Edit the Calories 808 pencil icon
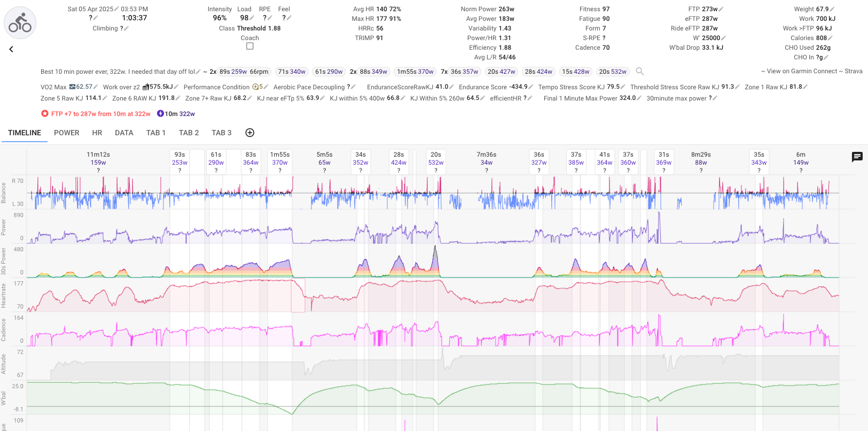Image resolution: width=868 pixels, height=431 pixels. coord(831,38)
